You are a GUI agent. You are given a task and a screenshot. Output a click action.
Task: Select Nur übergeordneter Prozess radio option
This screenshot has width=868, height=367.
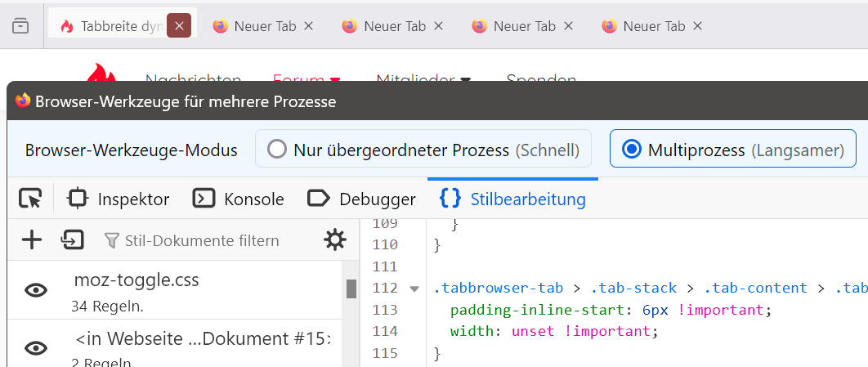click(279, 150)
